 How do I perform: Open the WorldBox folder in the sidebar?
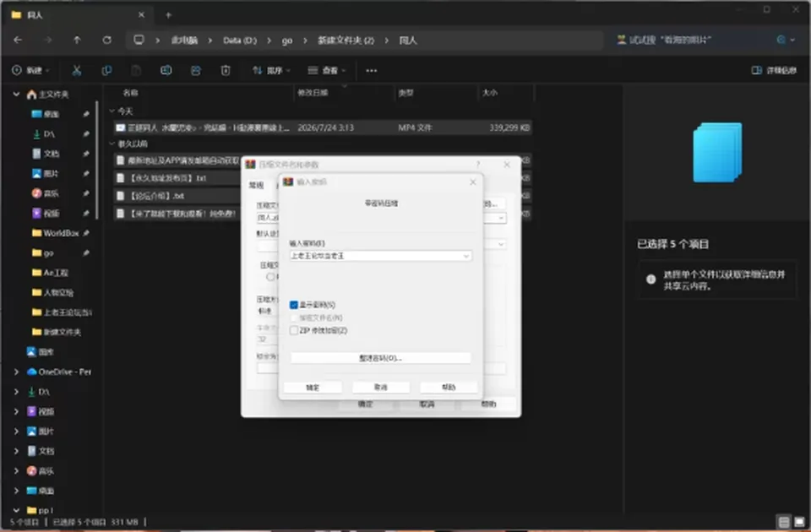click(x=61, y=233)
